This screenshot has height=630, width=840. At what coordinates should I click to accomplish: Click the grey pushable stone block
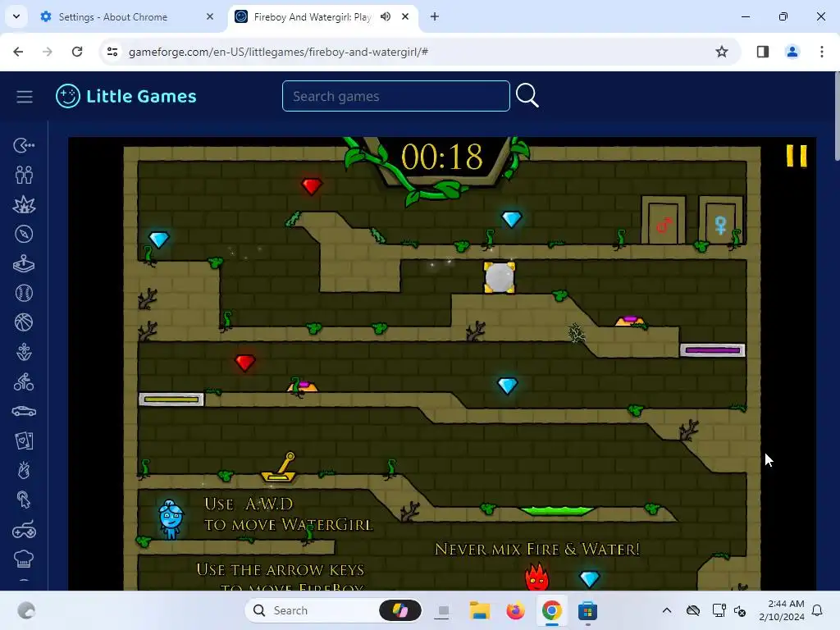click(500, 277)
